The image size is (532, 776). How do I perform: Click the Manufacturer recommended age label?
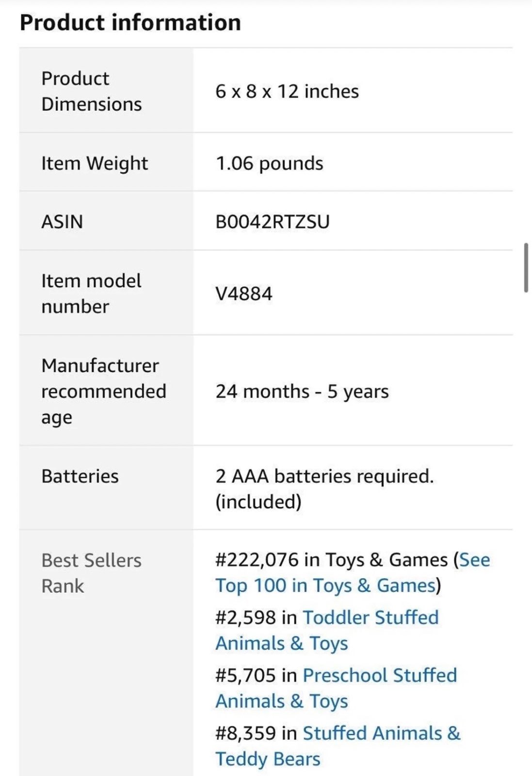coord(104,391)
